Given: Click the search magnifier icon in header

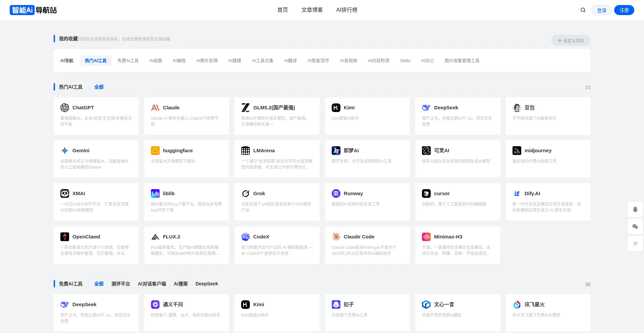Looking at the screenshot, I should click(x=583, y=10).
